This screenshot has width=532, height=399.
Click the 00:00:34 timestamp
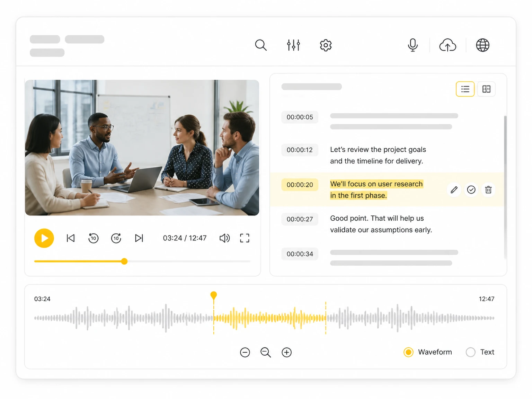coord(300,254)
